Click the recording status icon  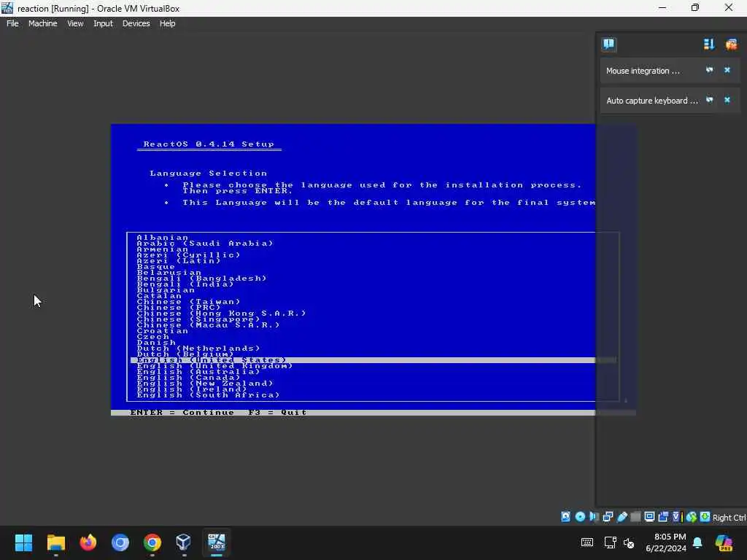point(663,517)
